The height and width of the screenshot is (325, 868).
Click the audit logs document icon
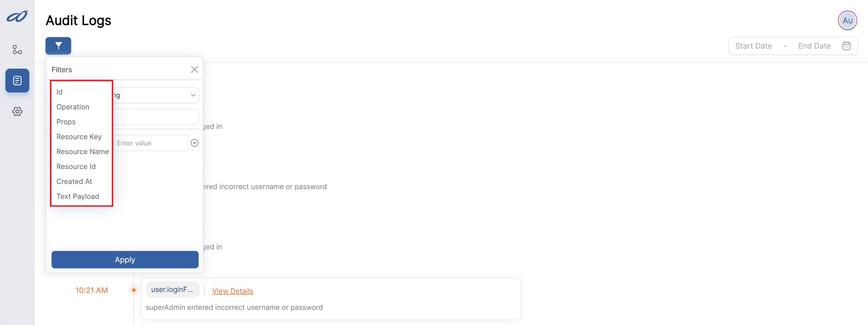pyautogui.click(x=17, y=80)
